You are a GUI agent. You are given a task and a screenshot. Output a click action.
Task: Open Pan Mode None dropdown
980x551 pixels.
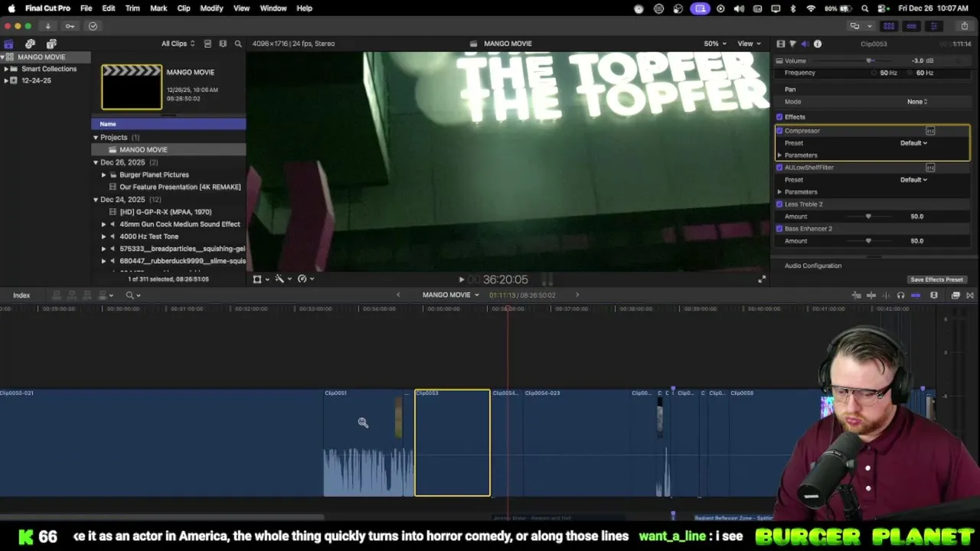pos(917,102)
